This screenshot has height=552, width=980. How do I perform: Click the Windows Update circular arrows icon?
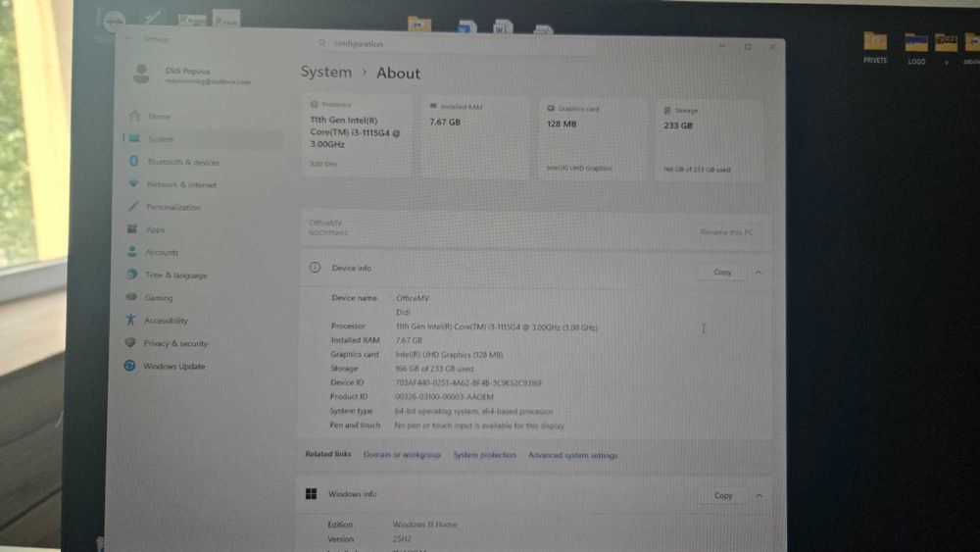[x=129, y=366]
